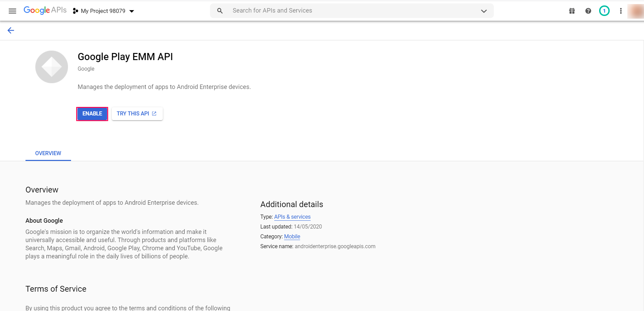Click the project selector dots icon

click(x=75, y=11)
